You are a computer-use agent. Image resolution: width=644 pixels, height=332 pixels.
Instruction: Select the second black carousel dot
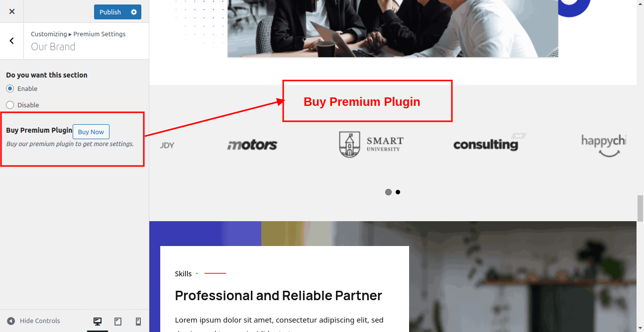tap(398, 192)
